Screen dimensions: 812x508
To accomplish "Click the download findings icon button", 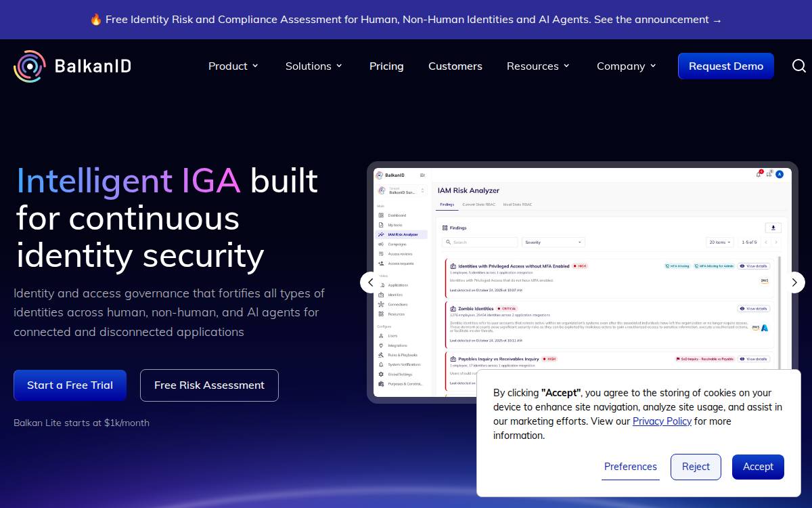I will click(773, 228).
